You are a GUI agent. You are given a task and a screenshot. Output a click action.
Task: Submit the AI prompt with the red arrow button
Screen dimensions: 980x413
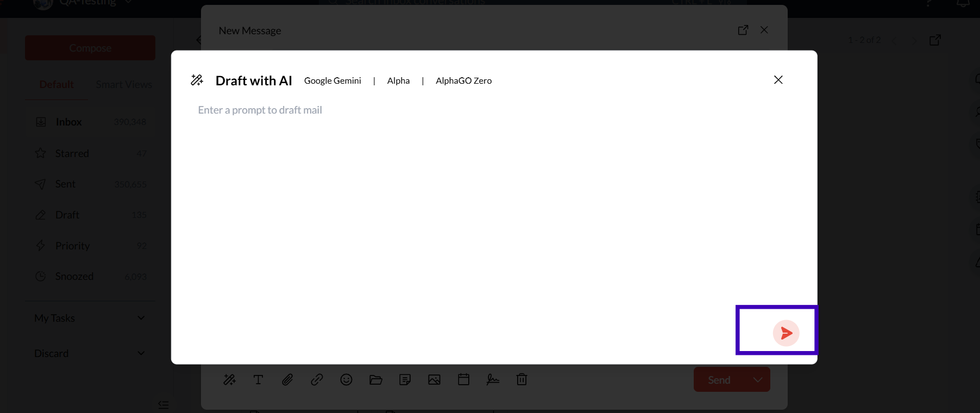(786, 333)
